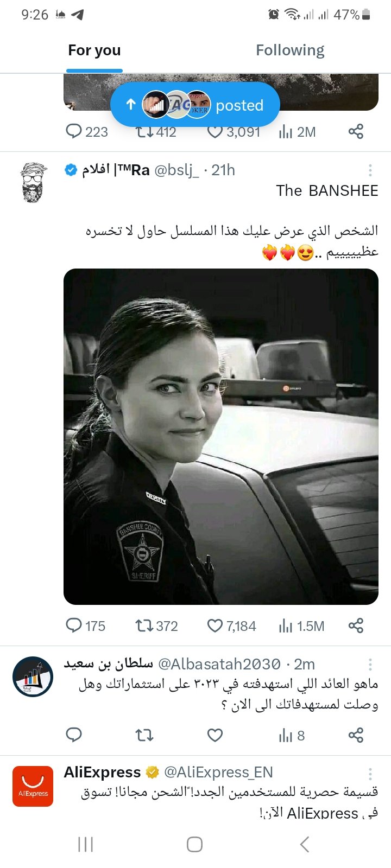Open the AliExpress profile avatar
The width and height of the screenshot is (391, 868).
(33, 786)
